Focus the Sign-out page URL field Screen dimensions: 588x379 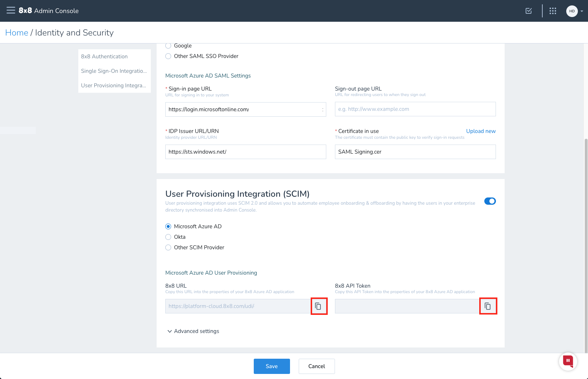pos(415,109)
